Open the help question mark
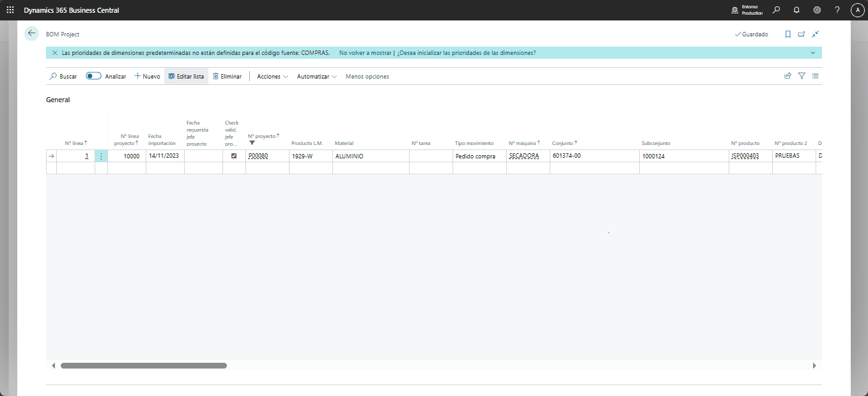This screenshot has height=396, width=868. pyautogui.click(x=837, y=10)
